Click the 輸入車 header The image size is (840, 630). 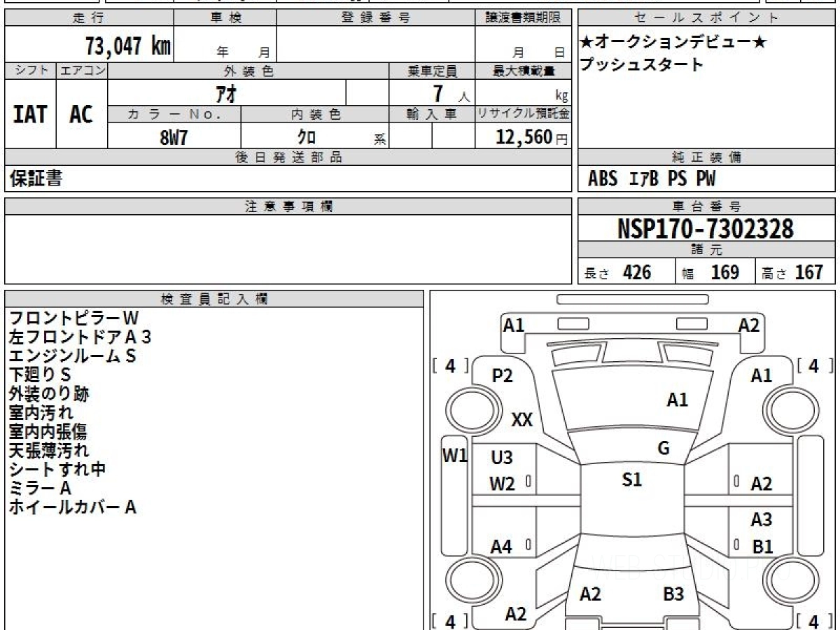tap(432, 114)
